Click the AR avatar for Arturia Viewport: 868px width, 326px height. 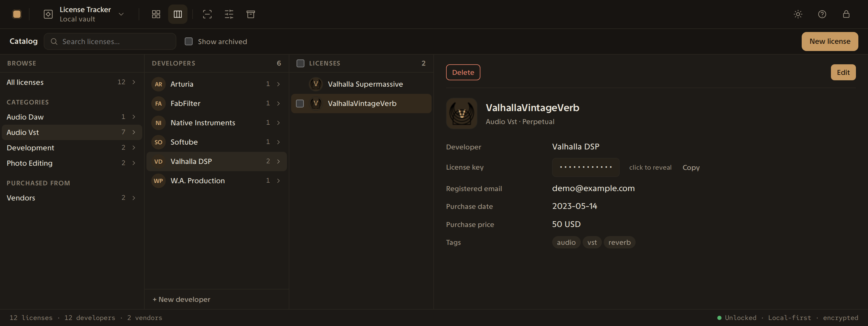pyautogui.click(x=158, y=84)
